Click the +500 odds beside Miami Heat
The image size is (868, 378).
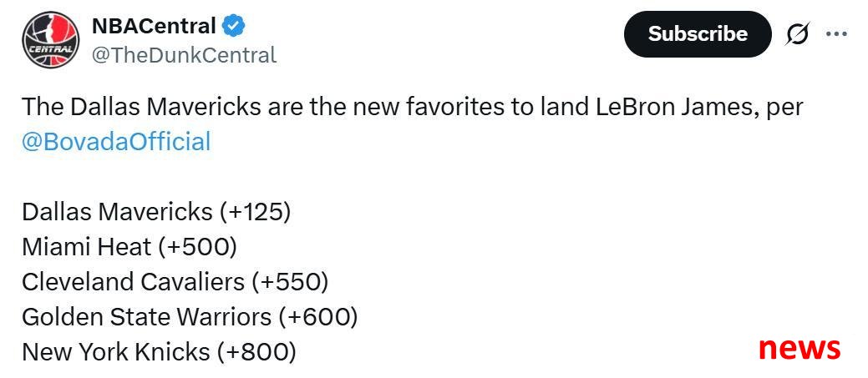197,247
